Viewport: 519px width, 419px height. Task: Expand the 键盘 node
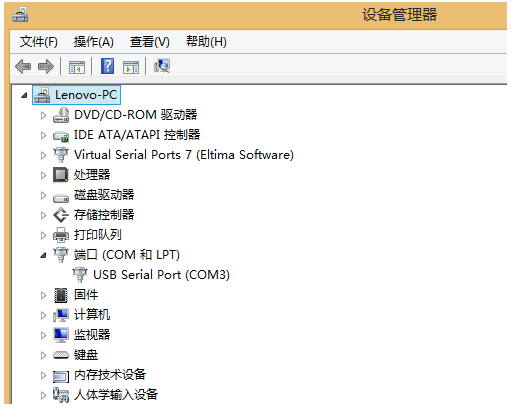pos(43,355)
